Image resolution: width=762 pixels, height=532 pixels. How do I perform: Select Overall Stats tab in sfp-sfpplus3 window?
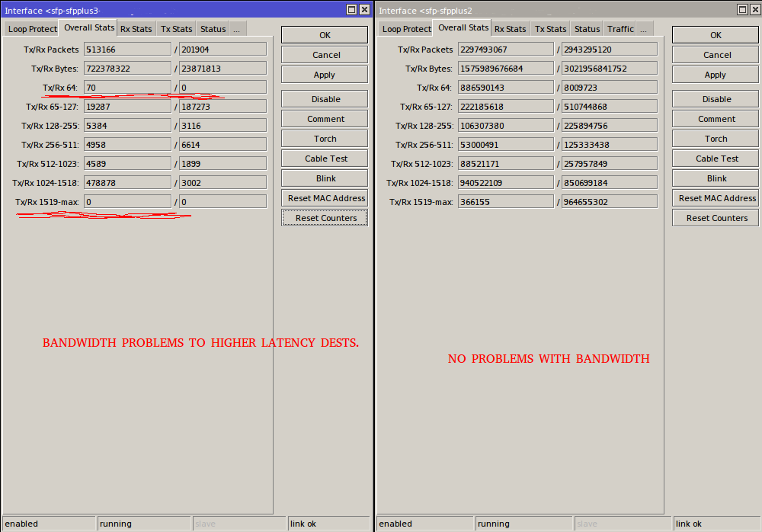tap(89, 27)
